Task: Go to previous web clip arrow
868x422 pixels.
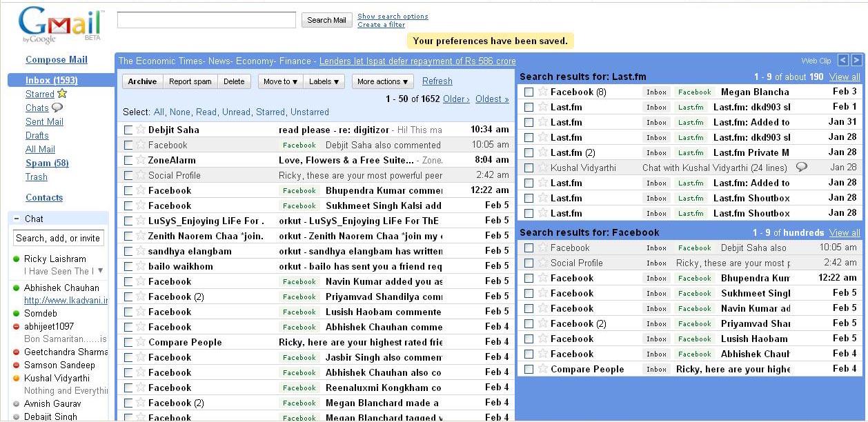Action: click(x=843, y=61)
